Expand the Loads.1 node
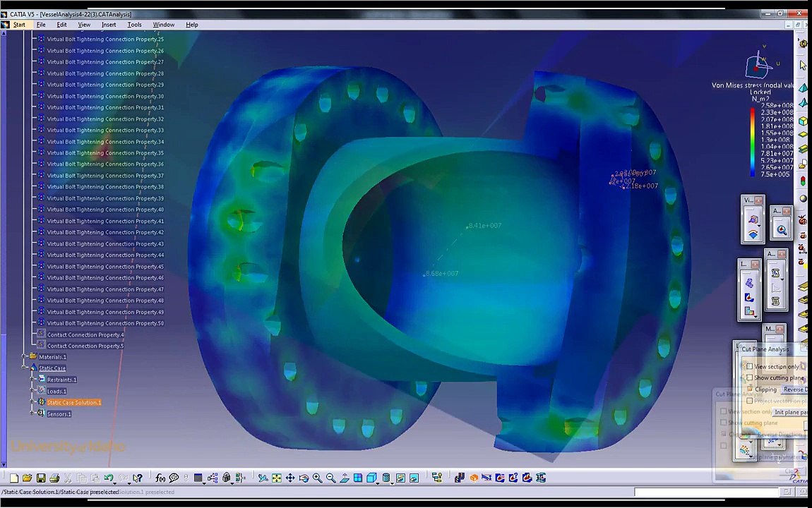The height and width of the screenshot is (508, 812). click(x=32, y=391)
